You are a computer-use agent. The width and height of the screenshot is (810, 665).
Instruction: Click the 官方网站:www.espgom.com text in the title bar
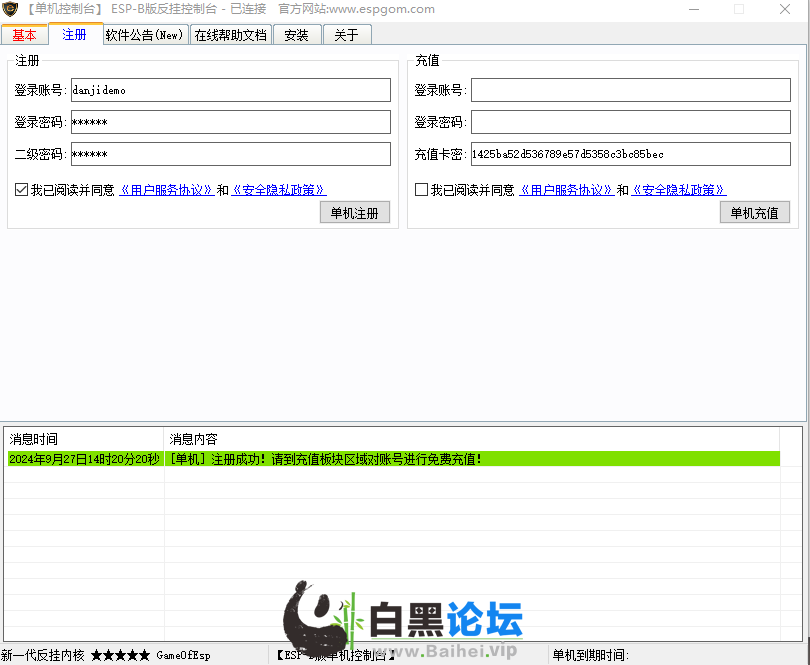coord(356,9)
